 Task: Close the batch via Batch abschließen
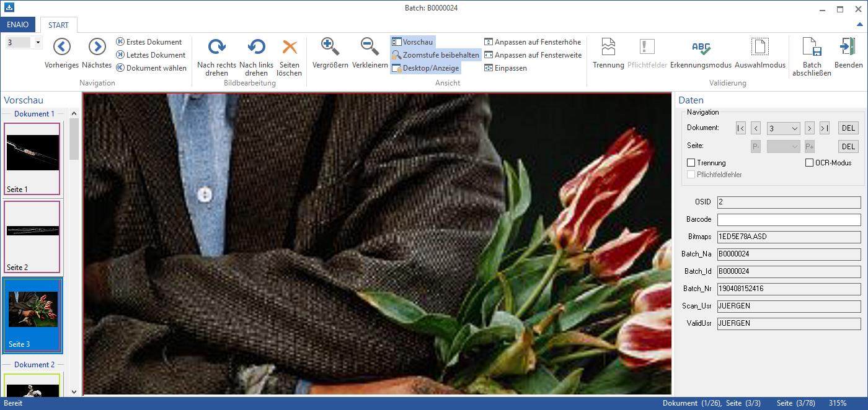pyautogui.click(x=811, y=55)
